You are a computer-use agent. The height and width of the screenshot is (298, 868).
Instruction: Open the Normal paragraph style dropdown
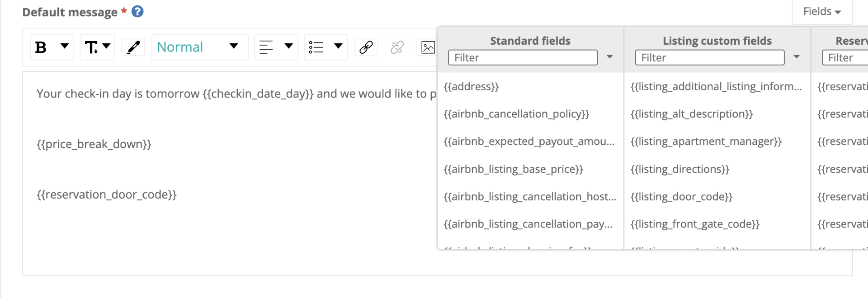(200, 47)
